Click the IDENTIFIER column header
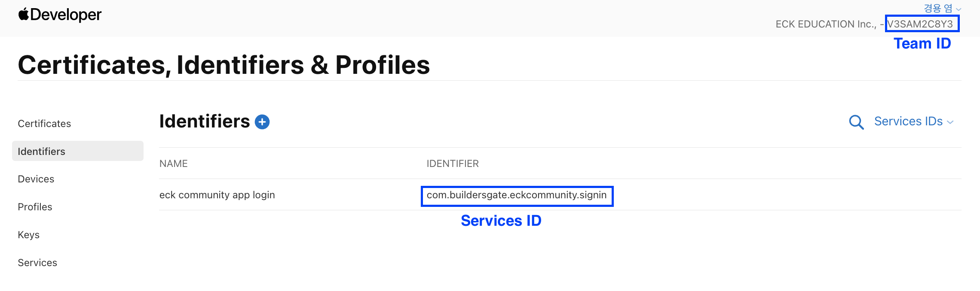The height and width of the screenshot is (291, 980). [x=452, y=164]
